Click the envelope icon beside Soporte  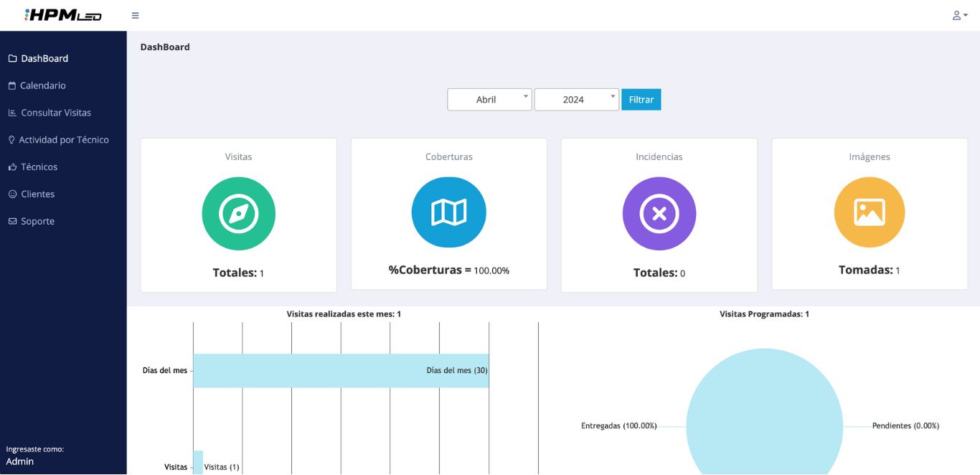pos(12,222)
